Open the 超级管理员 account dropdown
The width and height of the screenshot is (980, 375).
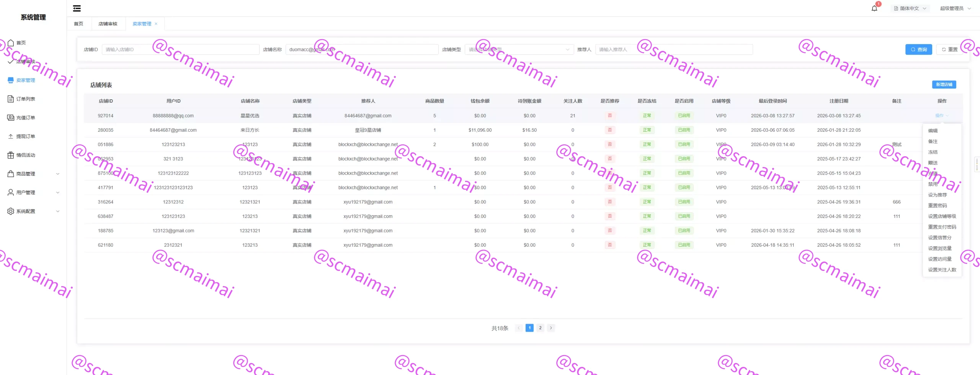click(x=955, y=8)
